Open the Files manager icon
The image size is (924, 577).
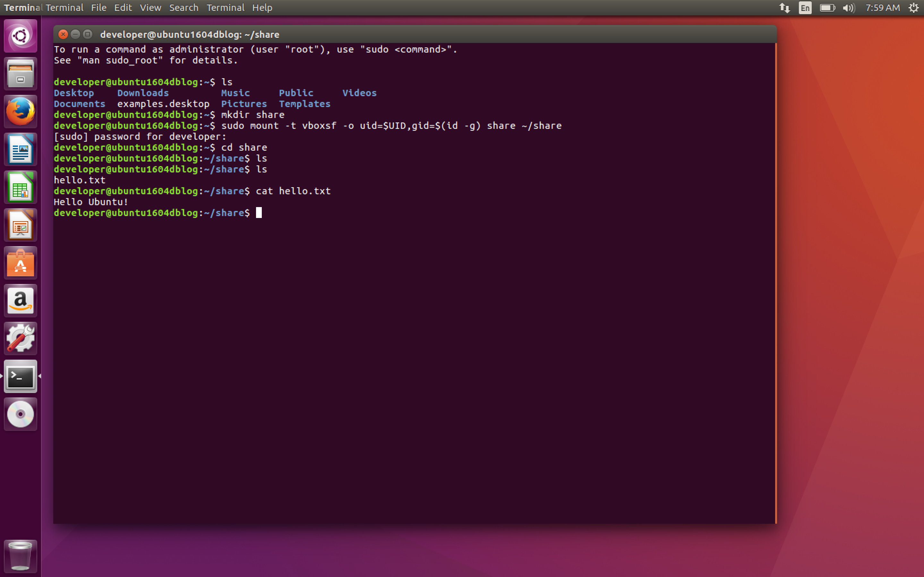tap(20, 73)
